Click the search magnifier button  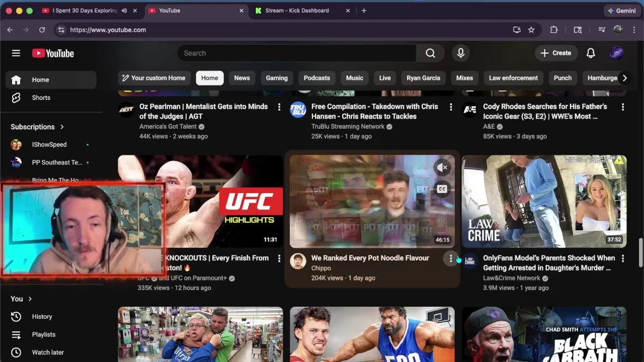(x=430, y=53)
